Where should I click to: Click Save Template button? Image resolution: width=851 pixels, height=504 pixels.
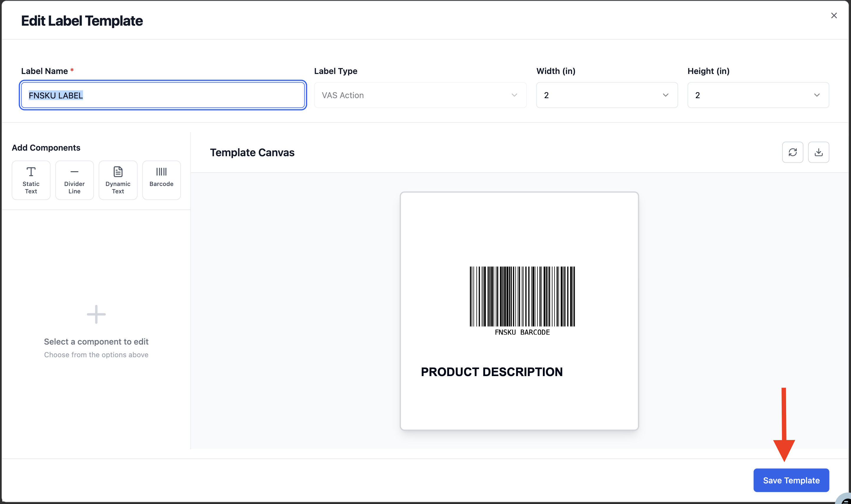click(x=791, y=480)
